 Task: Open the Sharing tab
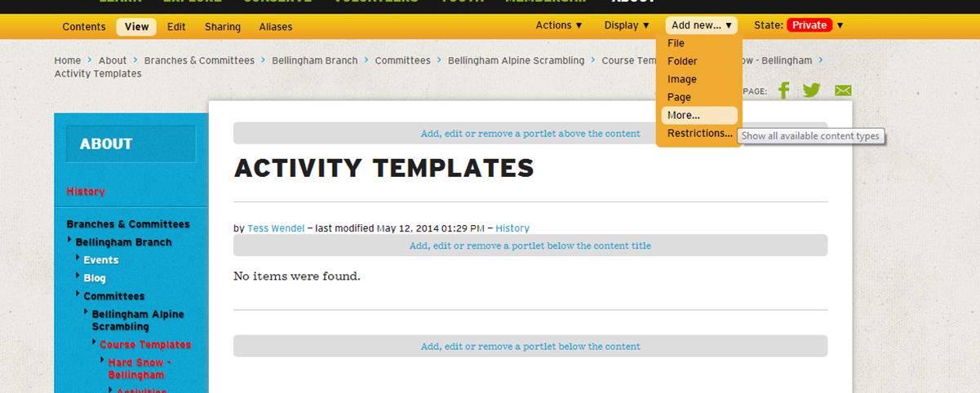pyautogui.click(x=223, y=27)
